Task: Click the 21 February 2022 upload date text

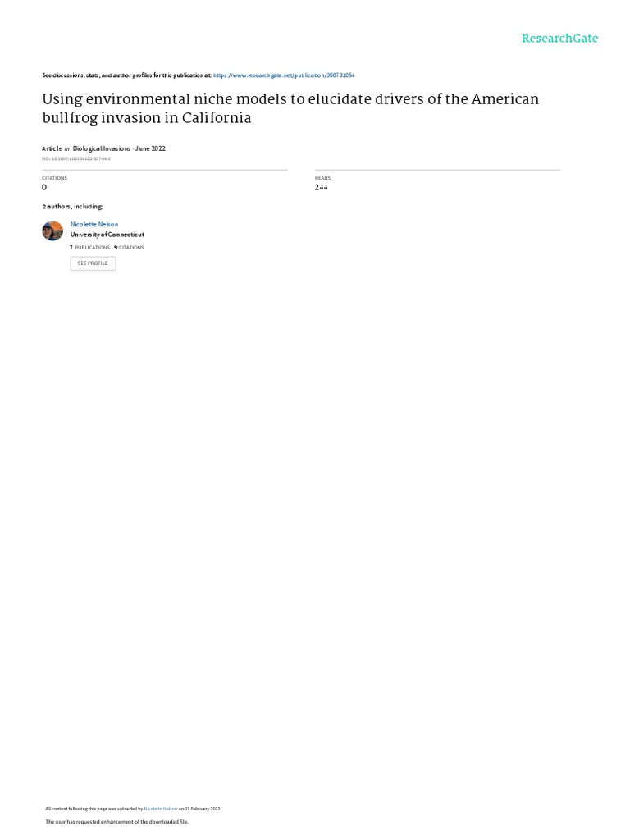Action: pos(202,809)
